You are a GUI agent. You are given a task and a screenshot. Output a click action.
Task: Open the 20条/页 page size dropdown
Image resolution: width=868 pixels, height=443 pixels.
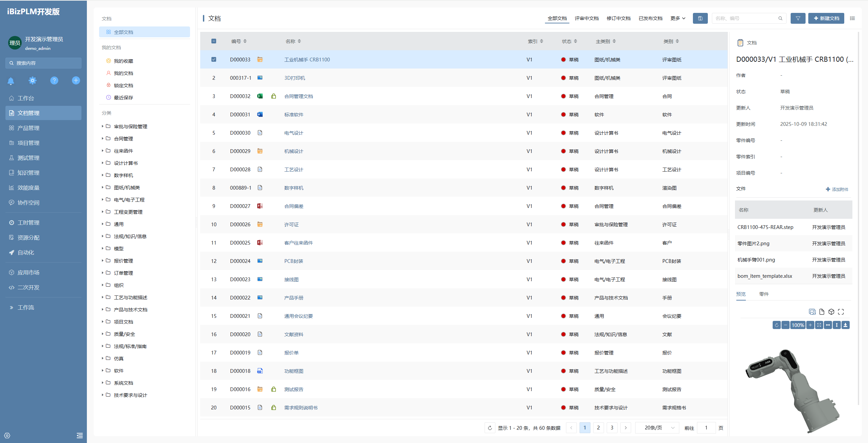click(x=657, y=428)
